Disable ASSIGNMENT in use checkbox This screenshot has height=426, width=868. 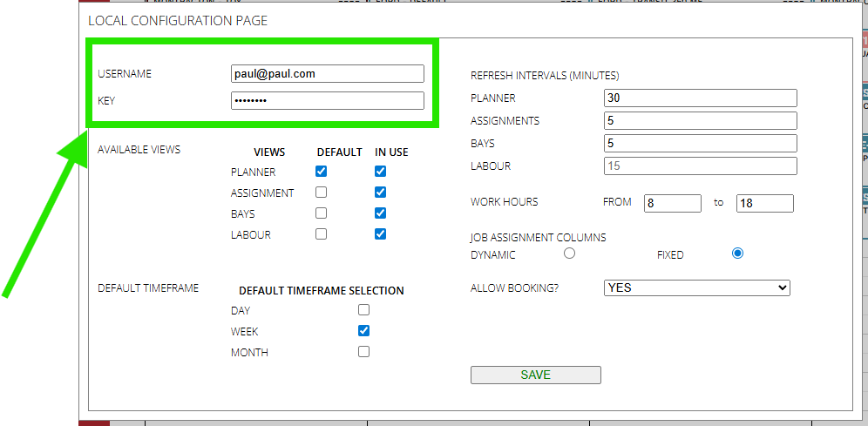click(x=380, y=193)
